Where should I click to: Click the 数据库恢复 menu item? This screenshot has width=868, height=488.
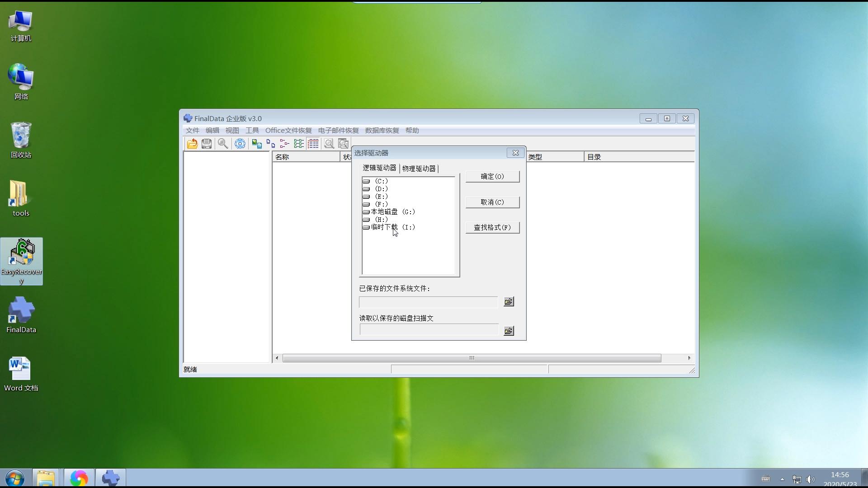tap(382, 130)
